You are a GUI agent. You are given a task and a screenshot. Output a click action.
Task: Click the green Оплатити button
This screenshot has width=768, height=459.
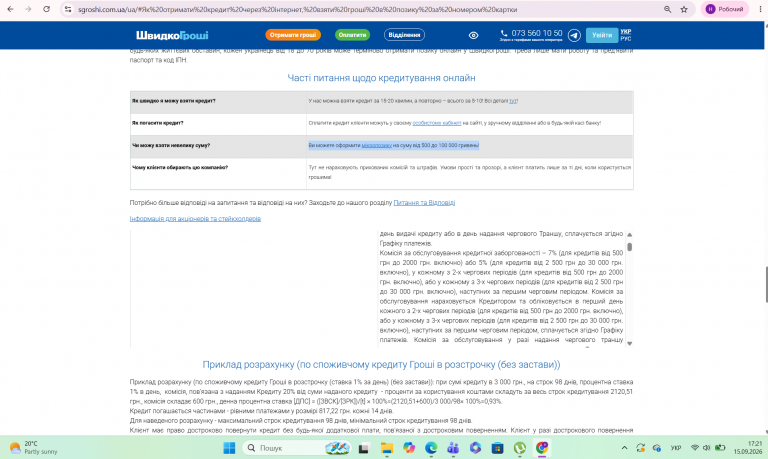352,35
